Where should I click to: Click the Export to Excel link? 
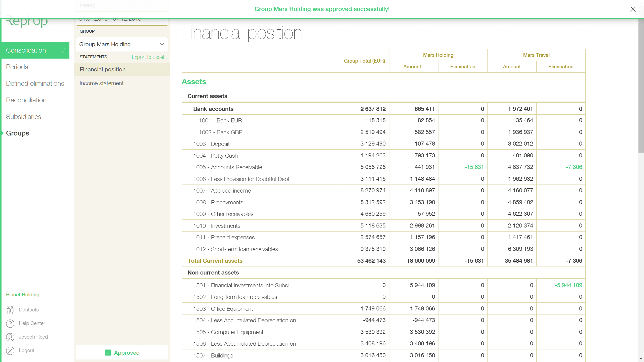(x=149, y=57)
